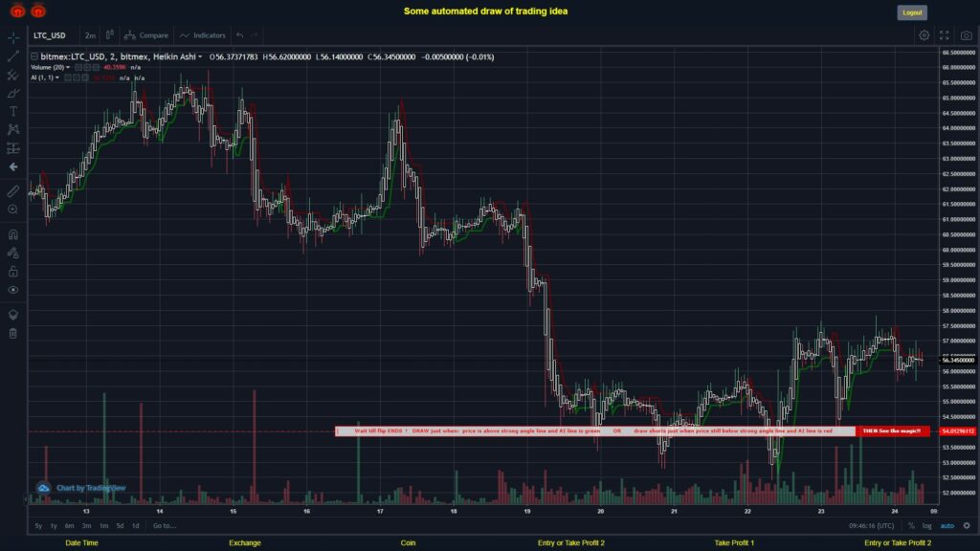Open chart settings gear in top toolbar
The image size is (980, 551).
click(x=924, y=35)
